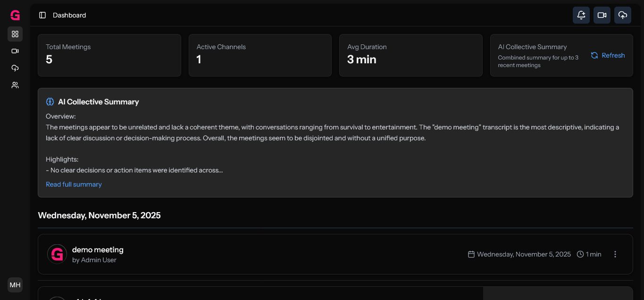Toggle the sidebar panel collapse icon

[42, 15]
